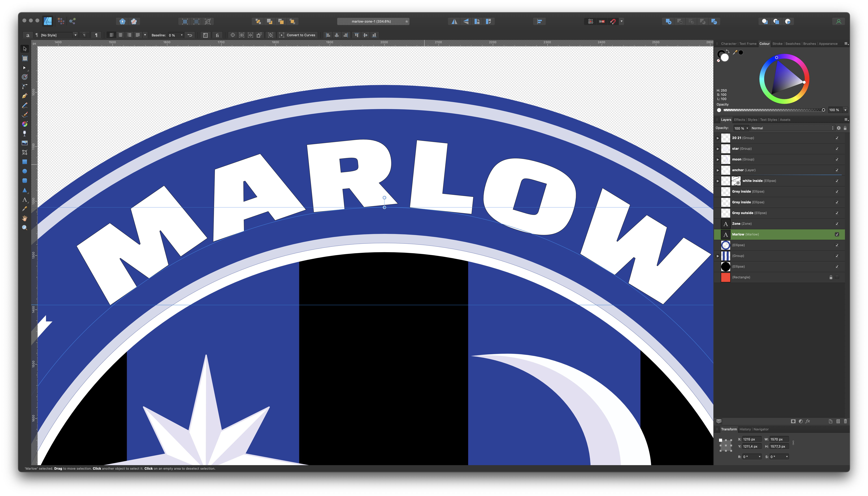Expand the anchor layer
The height and width of the screenshot is (496, 868).
coord(717,170)
